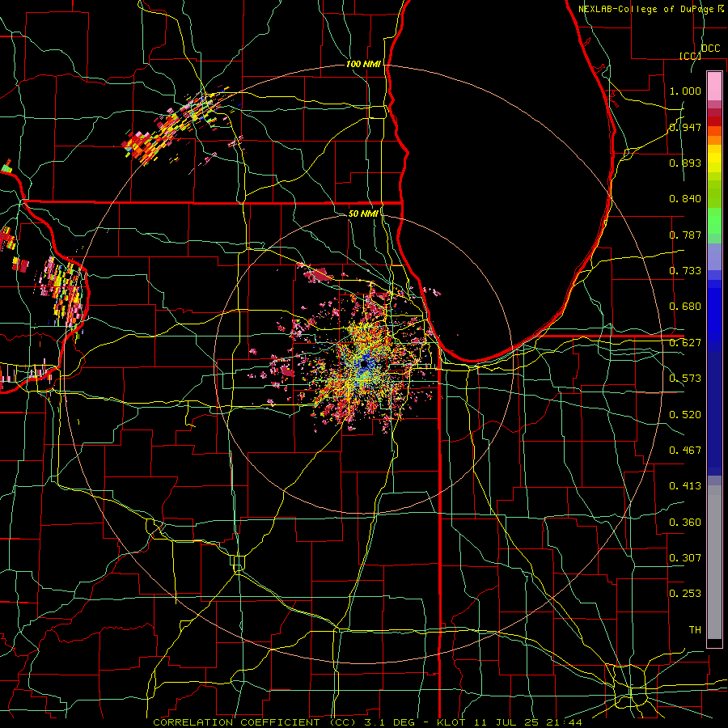Select the lavender segment of the color bar

(x=714, y=256)
